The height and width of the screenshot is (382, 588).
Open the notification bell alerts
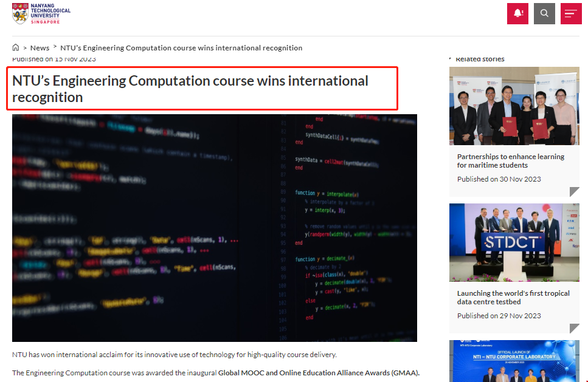tap(517, 13)
